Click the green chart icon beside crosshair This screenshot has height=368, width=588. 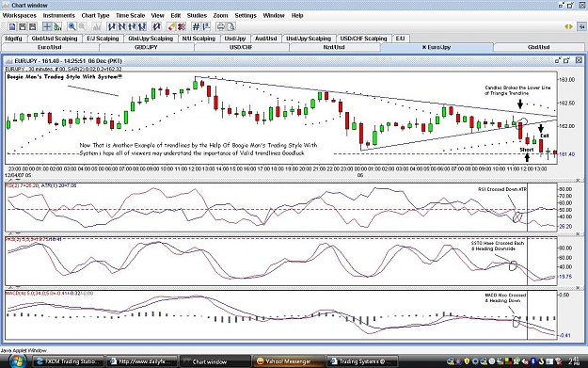pyautogui.click(x=57, y=26)
